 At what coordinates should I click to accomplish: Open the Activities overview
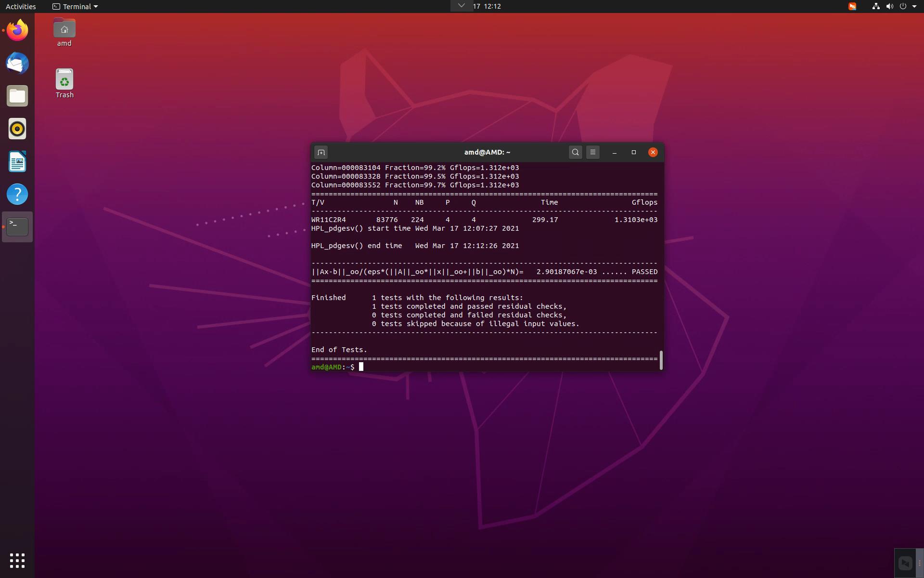[21, 6]
